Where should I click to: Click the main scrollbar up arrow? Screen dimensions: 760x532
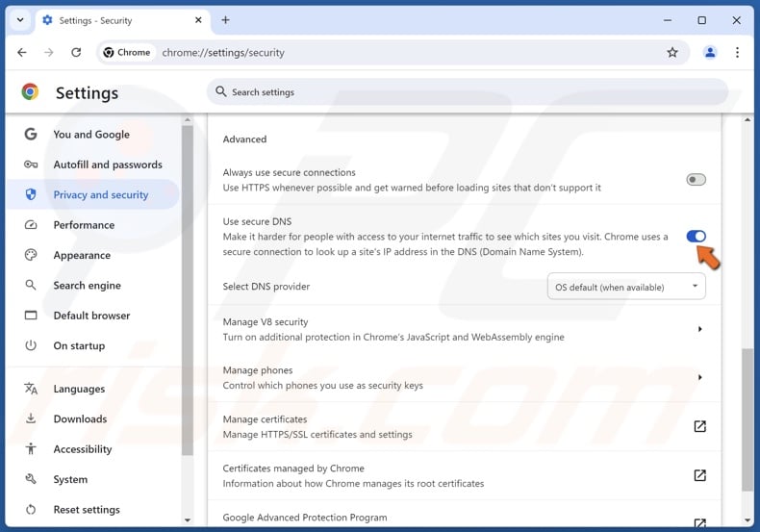747,119
